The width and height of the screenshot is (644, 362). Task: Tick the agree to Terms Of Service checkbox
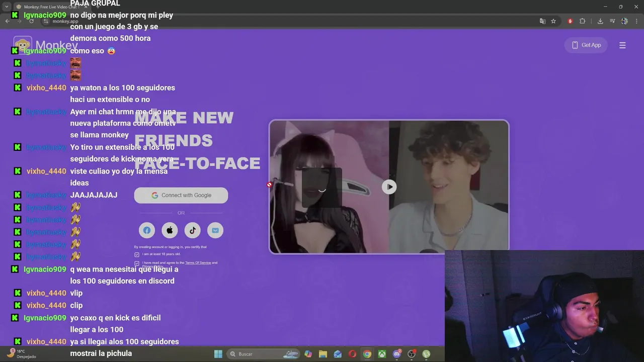click(x=137, y=263)
